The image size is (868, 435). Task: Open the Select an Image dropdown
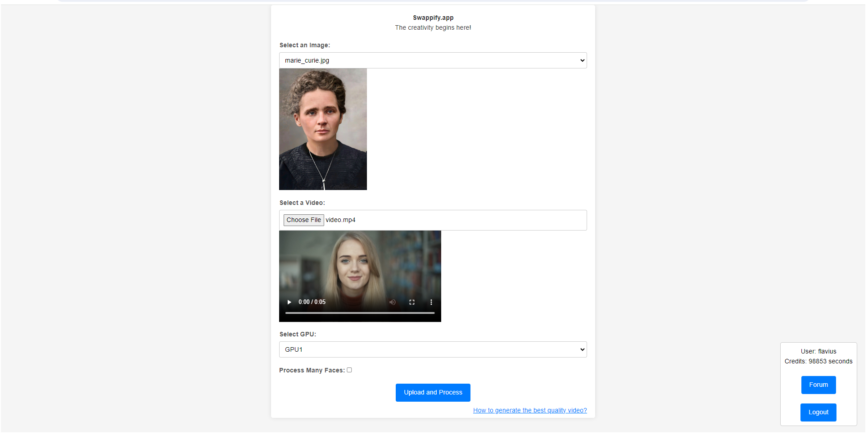click(x=433, y=60)
